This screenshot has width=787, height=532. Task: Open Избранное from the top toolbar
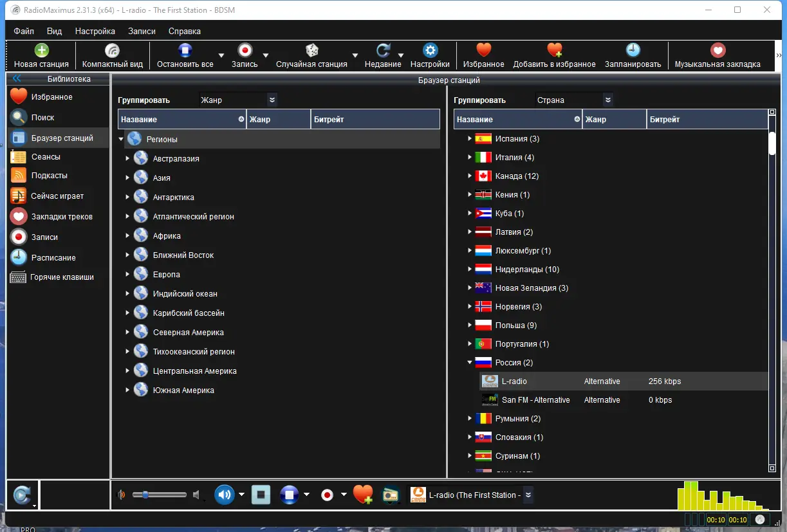coord(483,56)
